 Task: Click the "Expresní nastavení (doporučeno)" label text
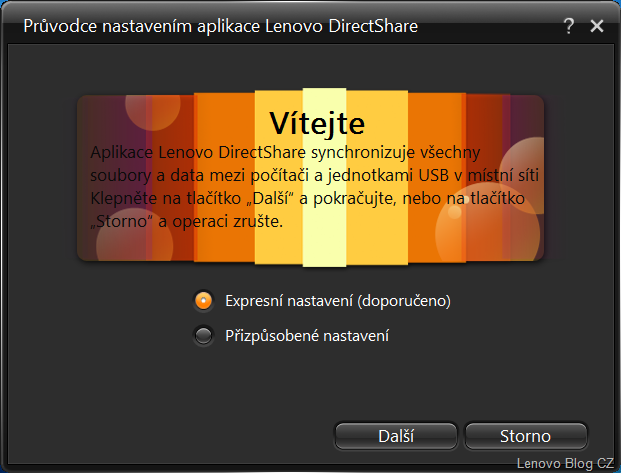(338, 301)
